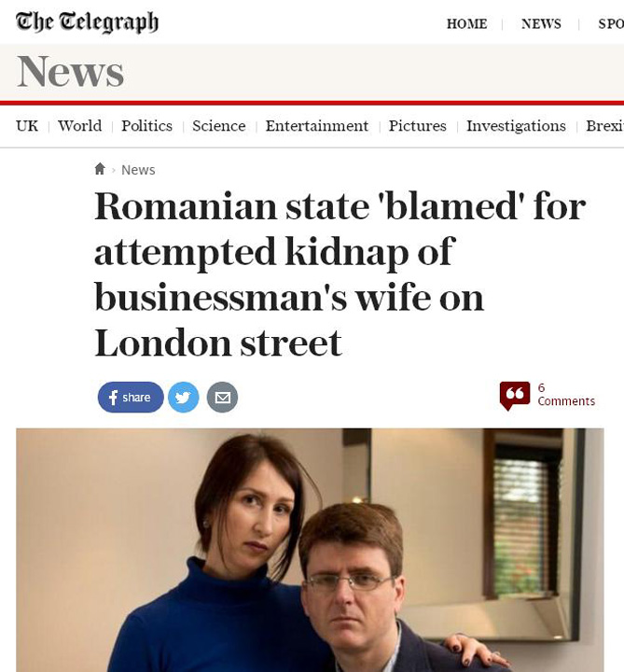Screen dimensions: 624x672
Task: Go to the Science section
Action: tap(219, 126)
